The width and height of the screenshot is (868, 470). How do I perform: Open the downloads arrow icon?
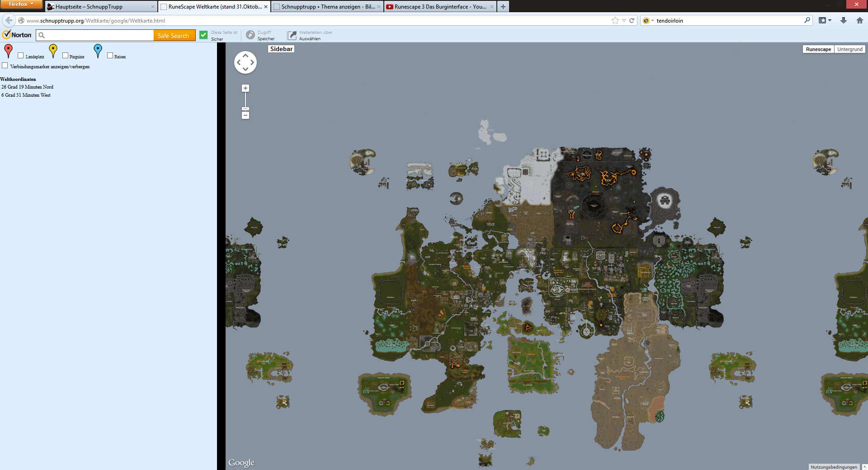tap(843, 20)
